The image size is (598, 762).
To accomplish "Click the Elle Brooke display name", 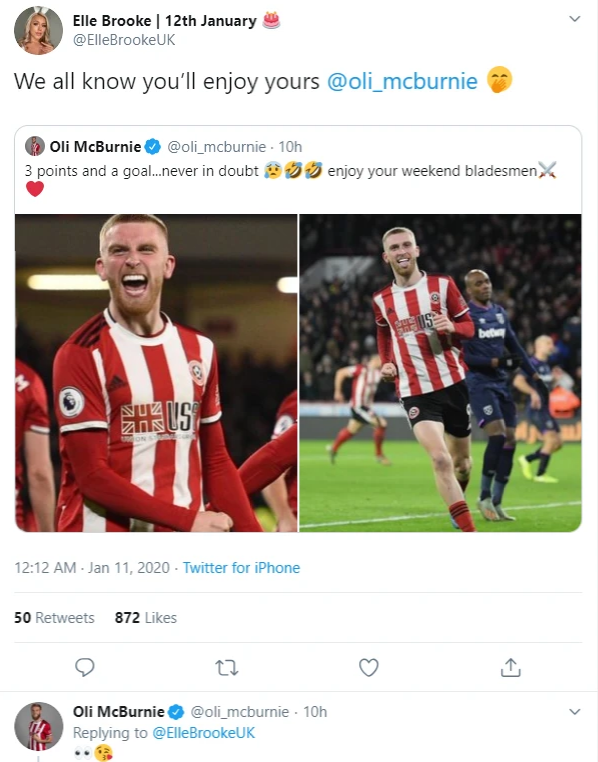I will tap(112, 21).
